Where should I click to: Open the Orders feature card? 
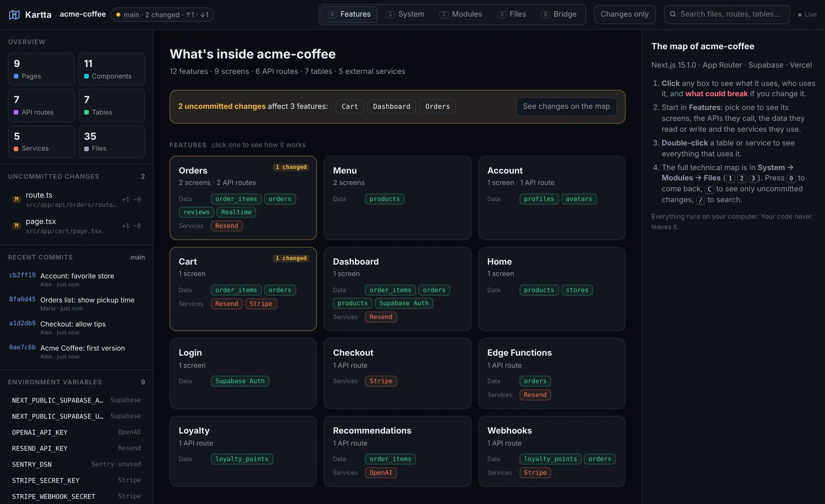click(x=243, y=198)
